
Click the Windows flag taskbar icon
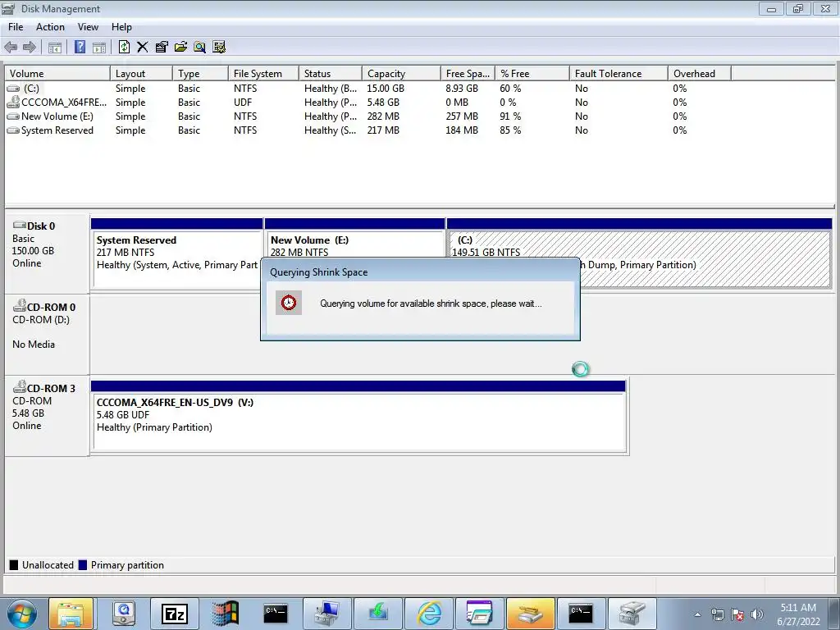(x=225, y=614)
